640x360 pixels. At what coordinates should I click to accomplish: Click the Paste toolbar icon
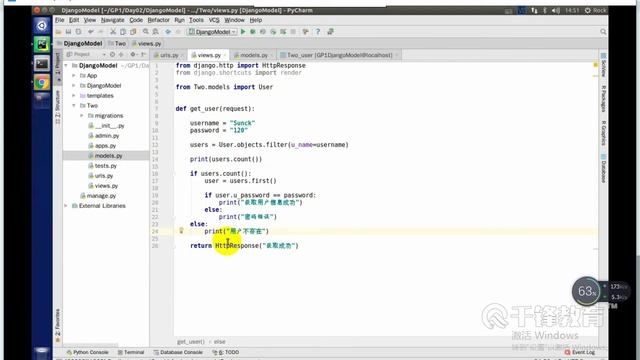[133, 32]
